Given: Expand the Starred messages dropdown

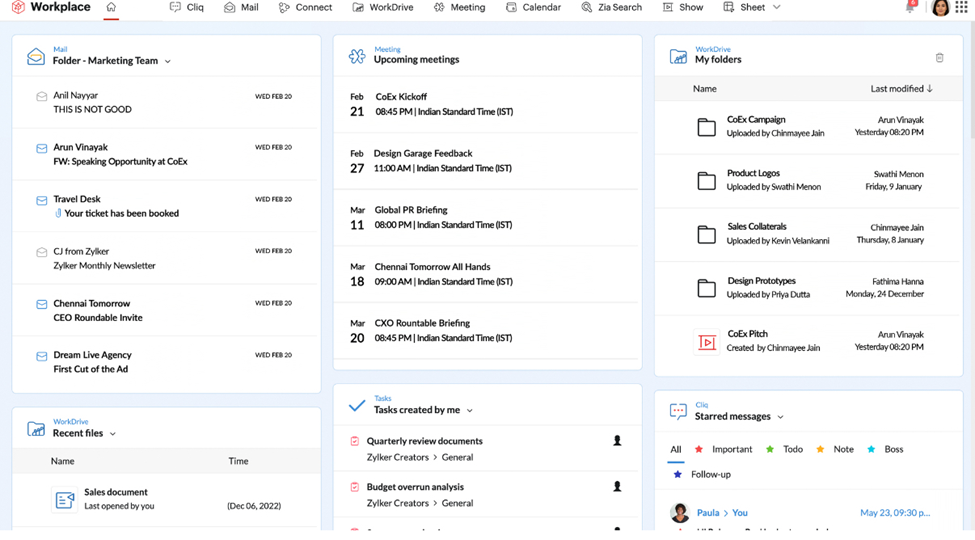Looking at the screenshot, I should (780, 417).
